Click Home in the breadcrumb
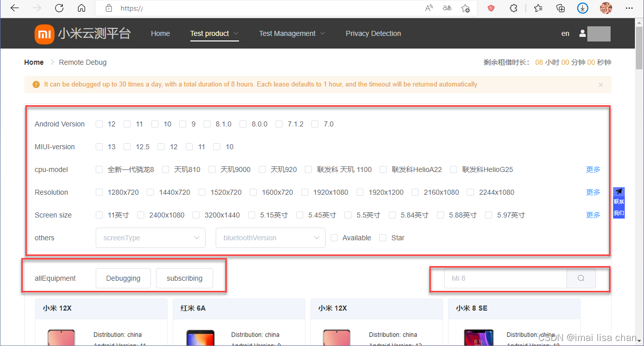 click(34, 62)
